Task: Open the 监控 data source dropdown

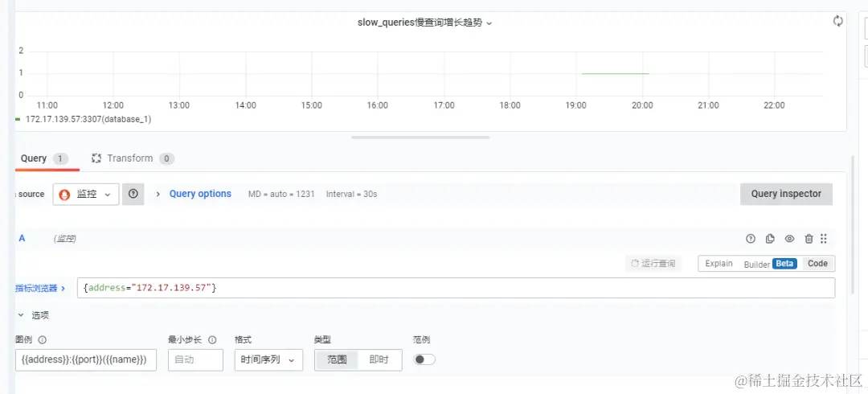Action: point(86,195)
